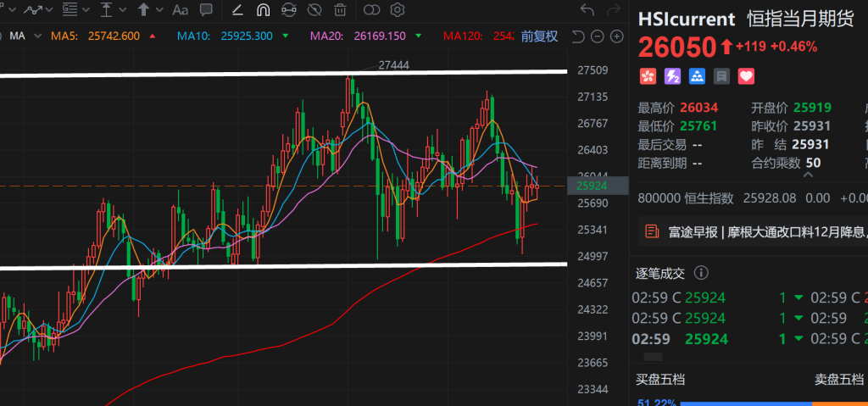Viewport: 868px width, 406px height.
Task: Open the MA indicator dropdown
Action: tap(25, 36)
